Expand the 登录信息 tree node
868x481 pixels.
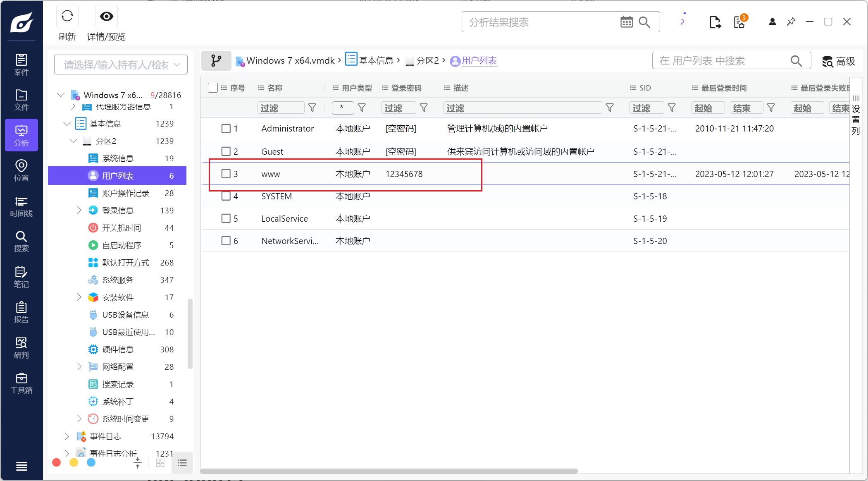[79, 211]
